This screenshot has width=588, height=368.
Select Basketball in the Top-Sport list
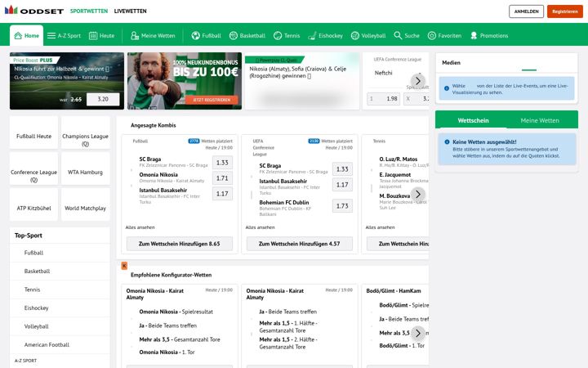(60, 272)
